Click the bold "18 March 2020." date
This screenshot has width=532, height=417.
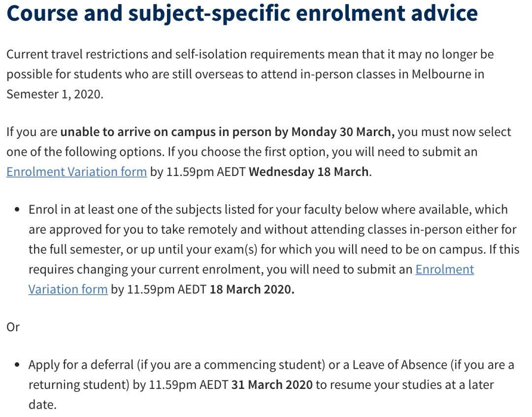click(x=252, y=289)
